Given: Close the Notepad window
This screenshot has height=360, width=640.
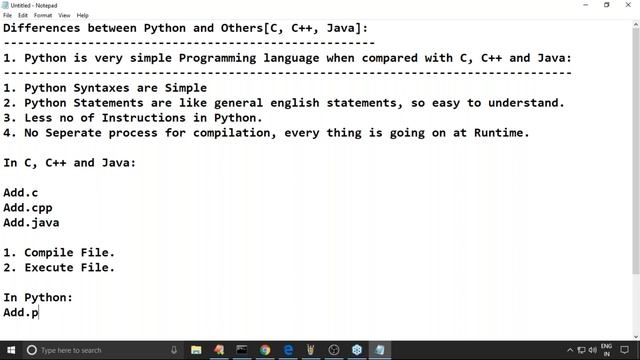Looking at the screenshot, I should pyautogui.click(x=628, y=5).
